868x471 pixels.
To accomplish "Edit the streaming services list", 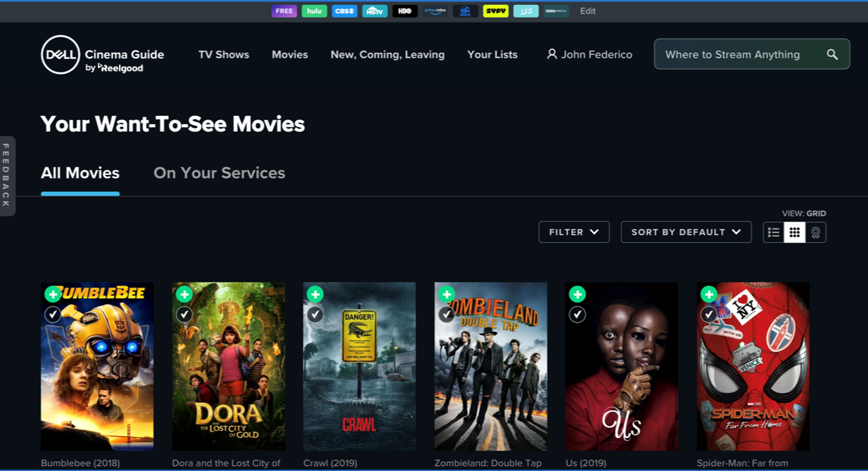I will 587,11.
